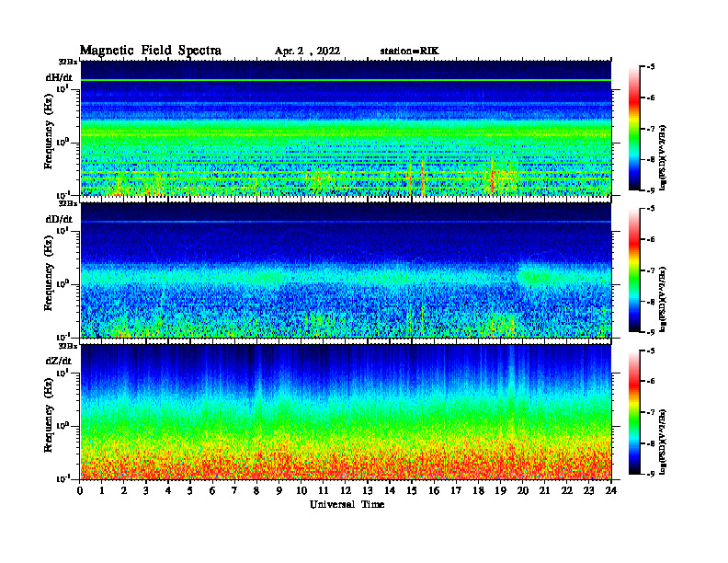Click the 10^-1 frequency tick of dH/dt panel
Image resolution: width=728 pixels, height=563 pixels.
62,195
